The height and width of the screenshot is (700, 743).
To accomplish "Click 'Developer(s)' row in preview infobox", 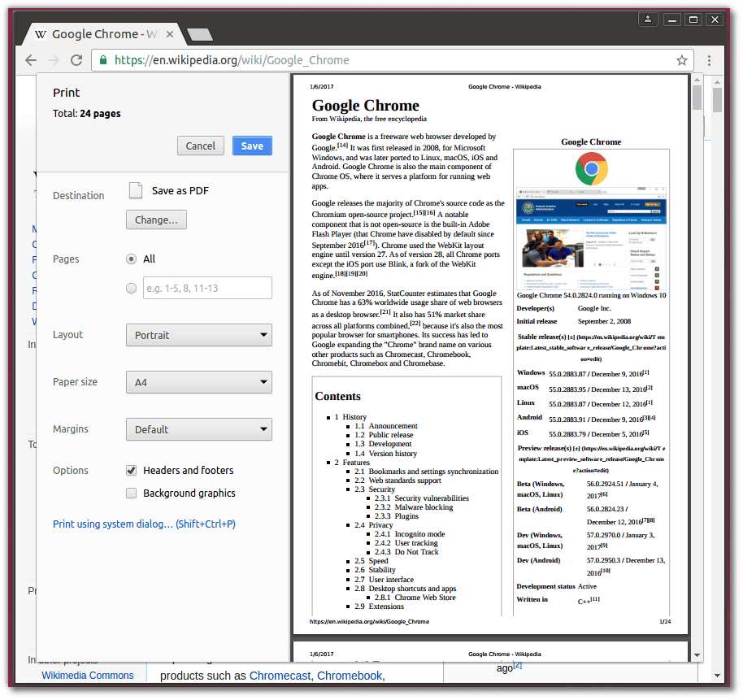I will [x=592, y=308].
